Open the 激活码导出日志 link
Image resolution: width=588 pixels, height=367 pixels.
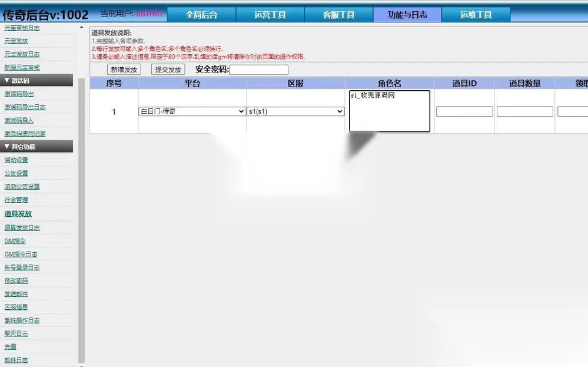(x=25, y=107)
